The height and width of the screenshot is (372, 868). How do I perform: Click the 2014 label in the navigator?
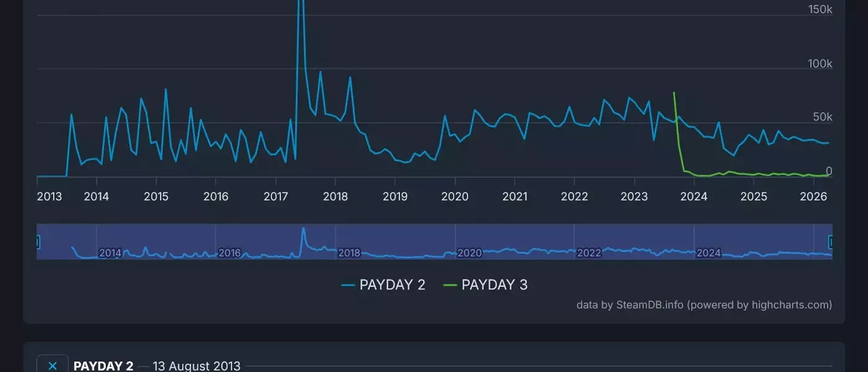(110, 253)
